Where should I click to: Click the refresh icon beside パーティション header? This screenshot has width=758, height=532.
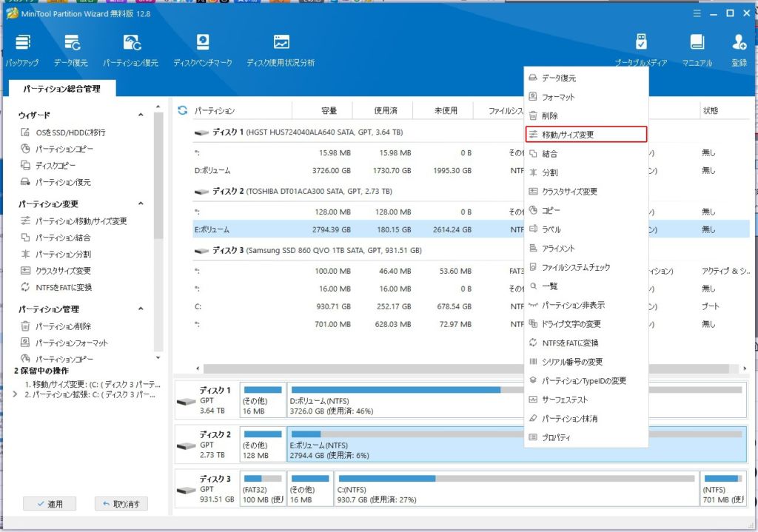(183, 110)
